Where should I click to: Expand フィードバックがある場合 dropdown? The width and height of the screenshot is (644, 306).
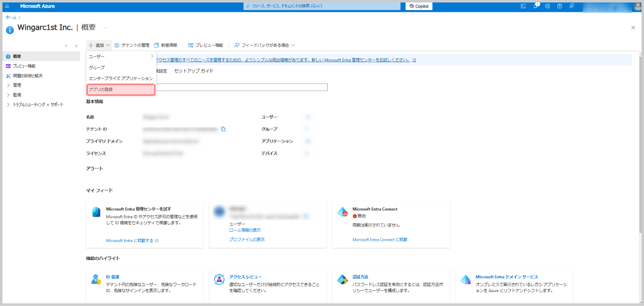tap(265, 45)
